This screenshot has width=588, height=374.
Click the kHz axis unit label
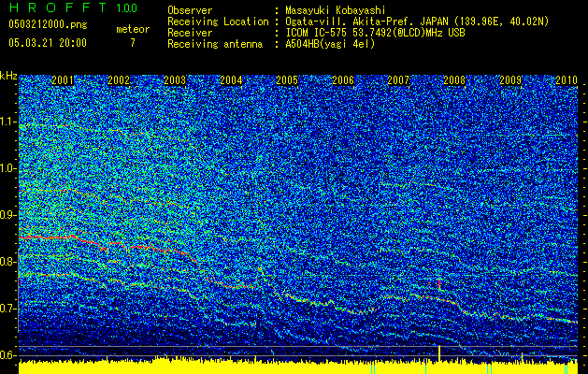click(8, 76)
